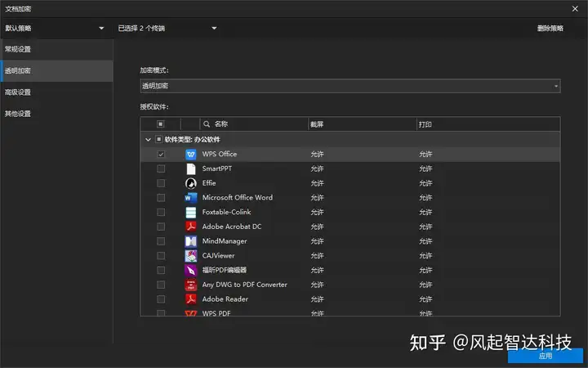Open the 透明加密 sidebar tab
The image size is (588, 368).
pyautogui.click(x=56, y=70)
